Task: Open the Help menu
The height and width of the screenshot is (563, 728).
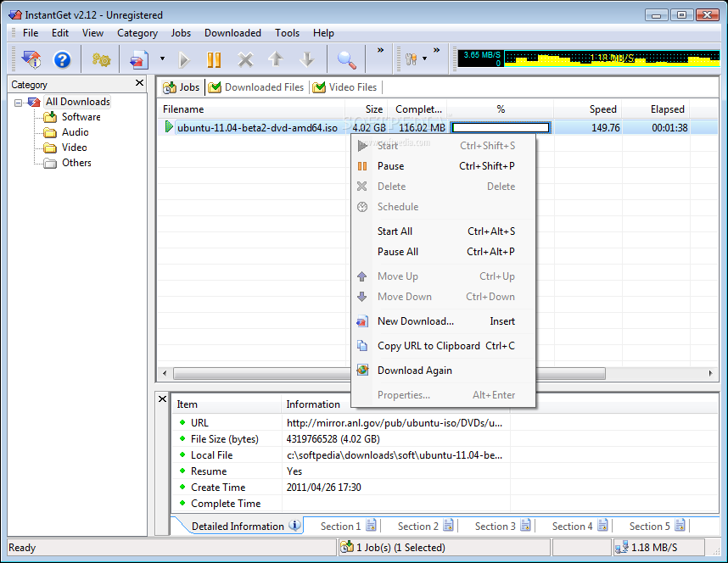Action: pos(323,33)
